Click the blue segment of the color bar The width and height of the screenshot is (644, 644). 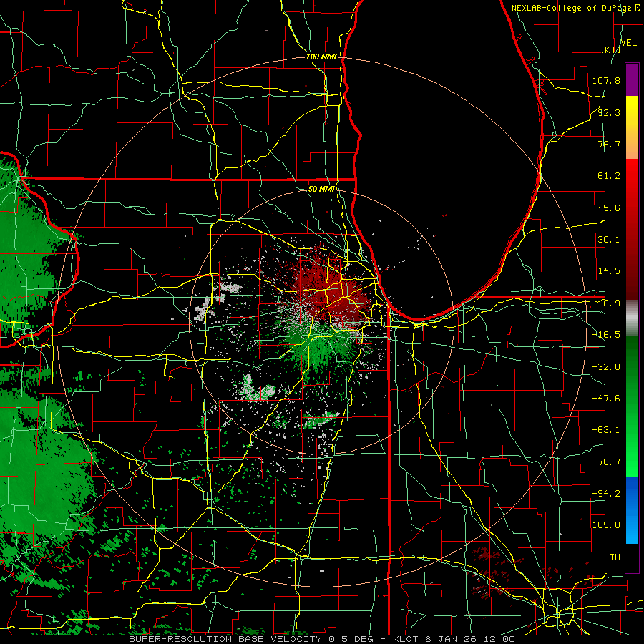pyautogui.click(x=632, y=510)
